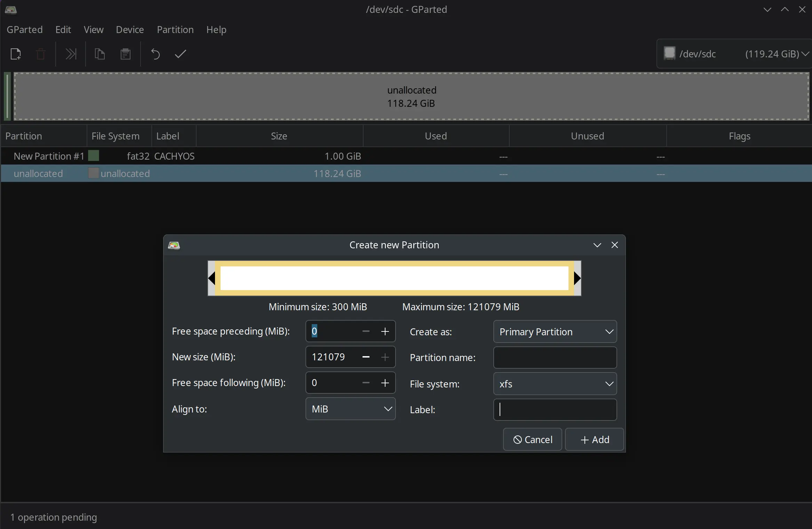Click the Partition column header
This screenshot has width=812, height=529.
tap(43, 136)
